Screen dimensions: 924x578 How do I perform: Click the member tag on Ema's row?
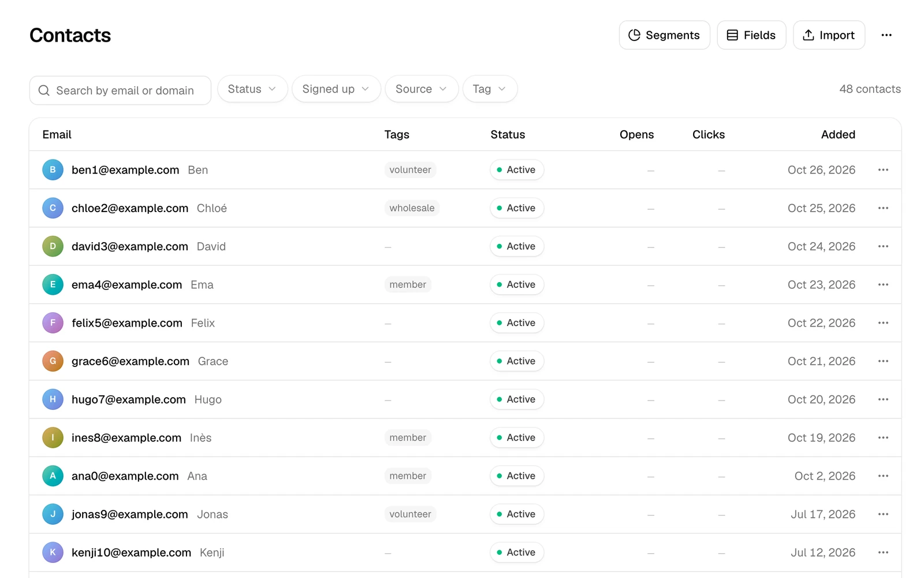tap(408, 284)
